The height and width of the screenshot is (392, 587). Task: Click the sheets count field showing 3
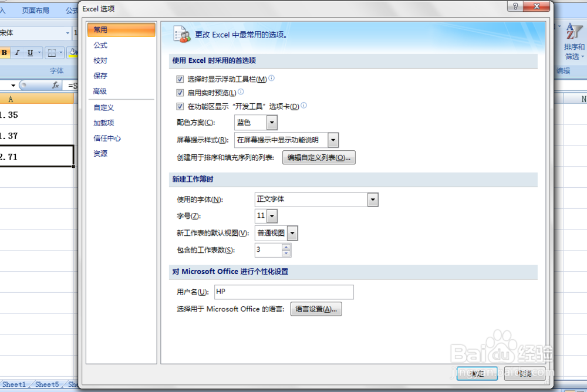coord(268,250)
